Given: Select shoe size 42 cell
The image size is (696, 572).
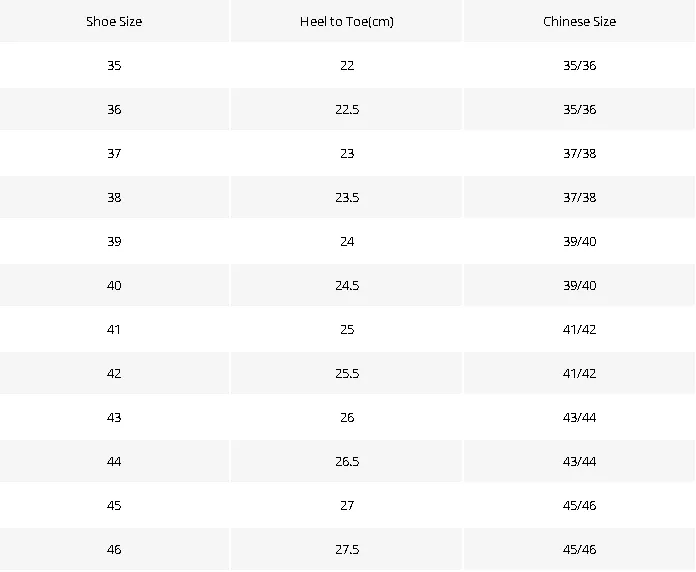Looking at the screenshot, I should 114,373.
